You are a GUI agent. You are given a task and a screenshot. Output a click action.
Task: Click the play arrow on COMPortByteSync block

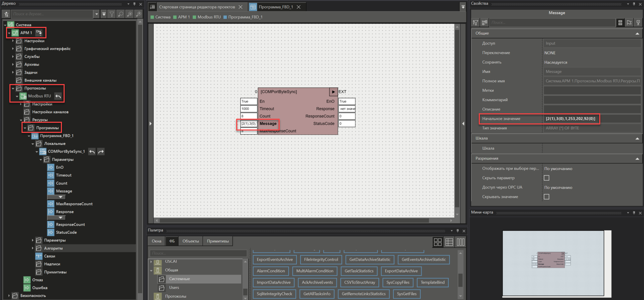click(x=333, y=92)
